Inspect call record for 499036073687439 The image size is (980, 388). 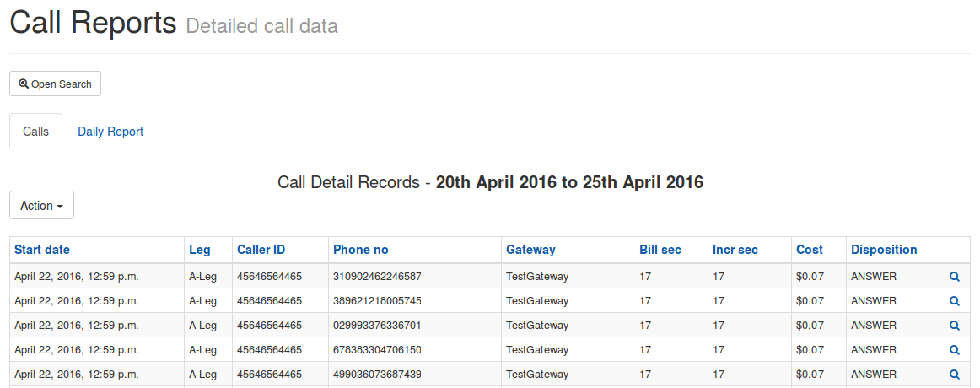coord(955,375)
